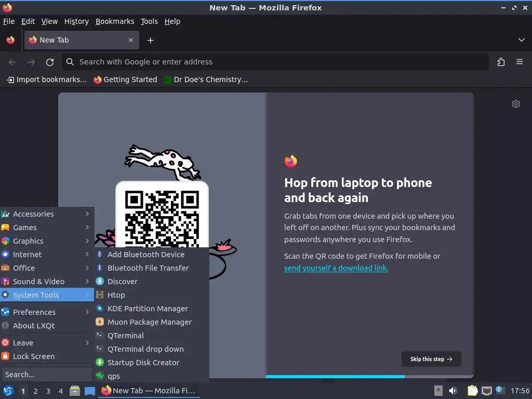
Task: Expand the Games submenu
Action: 47,228
